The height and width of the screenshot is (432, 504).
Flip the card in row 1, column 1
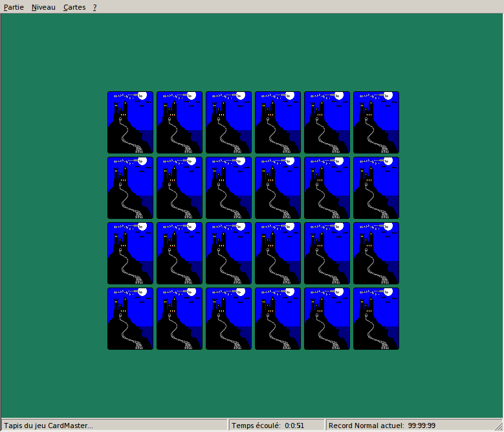click(130, 122)
